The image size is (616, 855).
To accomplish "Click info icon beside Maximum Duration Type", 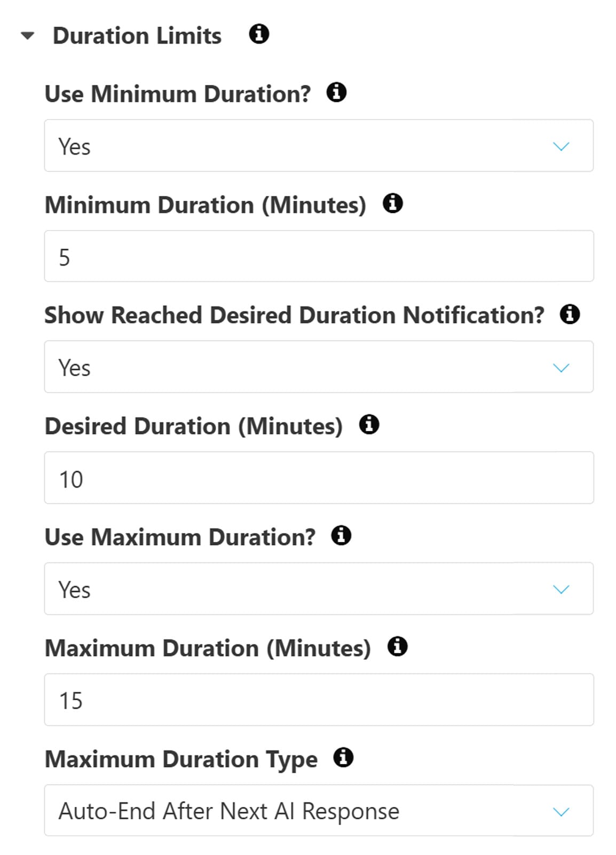I will point(343,757).
